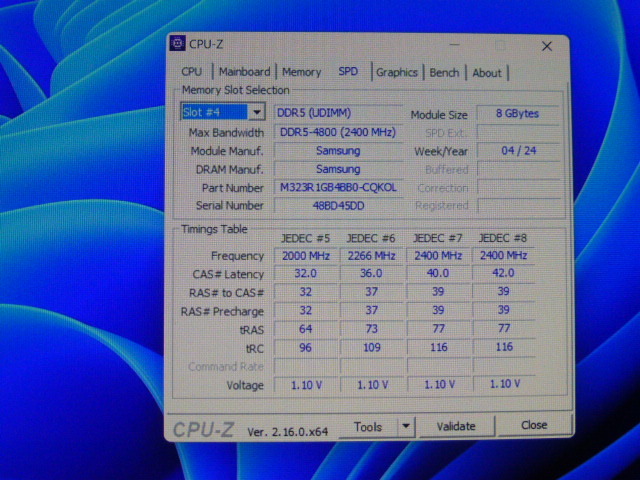Click the JEDEC #8 voltage 1.10 V
Viewport: 640px width, 480px height.
(504, 384)
